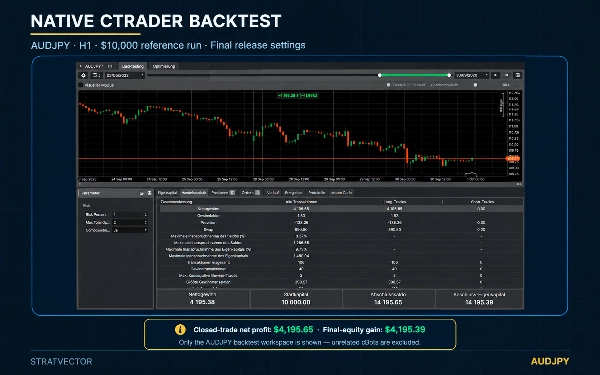Click the left handle of date range slider
The image size is (600, 375).
pyautogui.click(x=380, y=75)
